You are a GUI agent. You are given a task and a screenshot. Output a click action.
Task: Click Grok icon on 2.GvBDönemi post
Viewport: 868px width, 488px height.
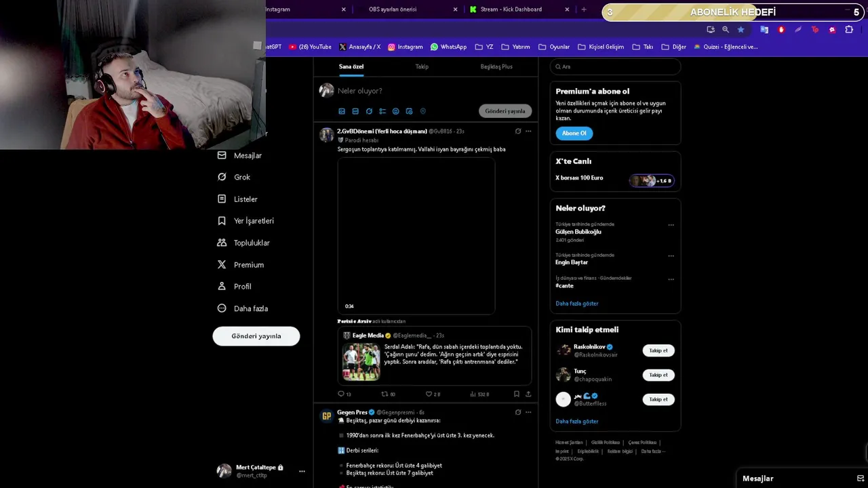pos(518,131)
